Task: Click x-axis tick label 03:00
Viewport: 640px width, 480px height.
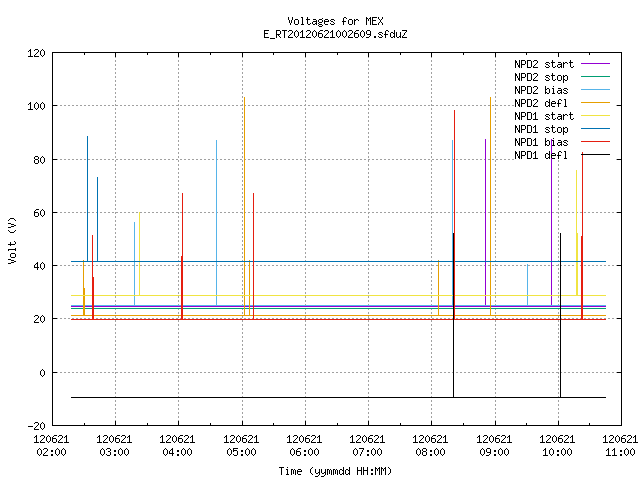Action: tap(115, 453)
